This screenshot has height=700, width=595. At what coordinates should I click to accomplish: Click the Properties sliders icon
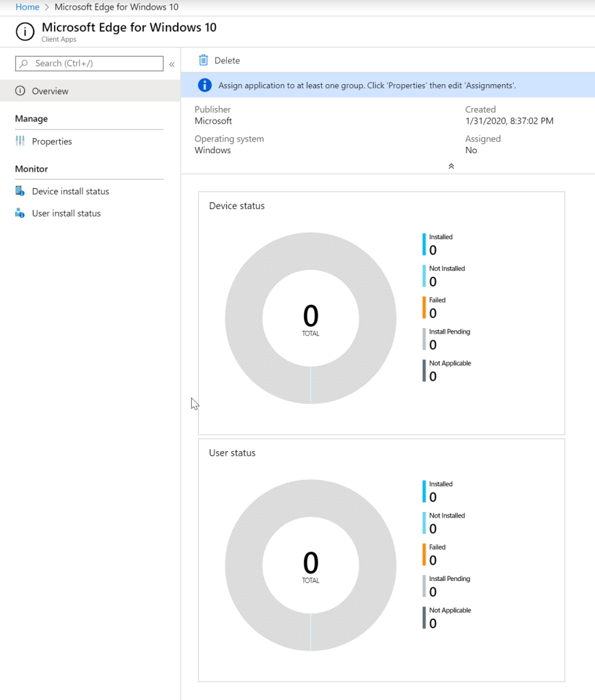(x=20, y=142)
